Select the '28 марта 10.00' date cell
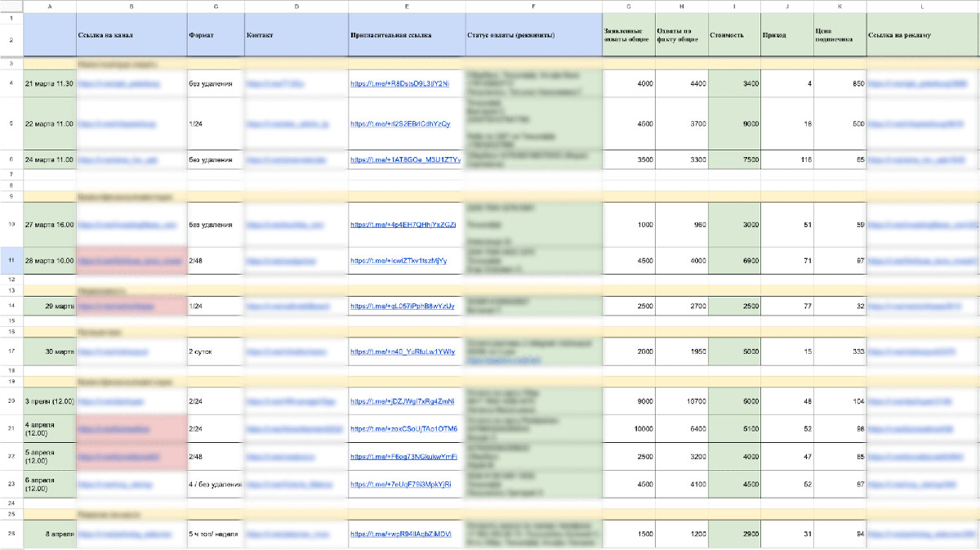 point(50,261)
